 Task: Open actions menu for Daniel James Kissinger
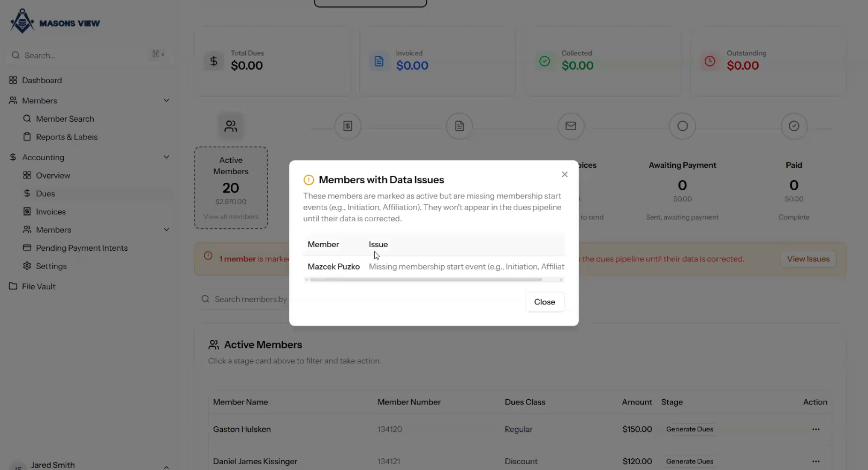coord(816,461)
